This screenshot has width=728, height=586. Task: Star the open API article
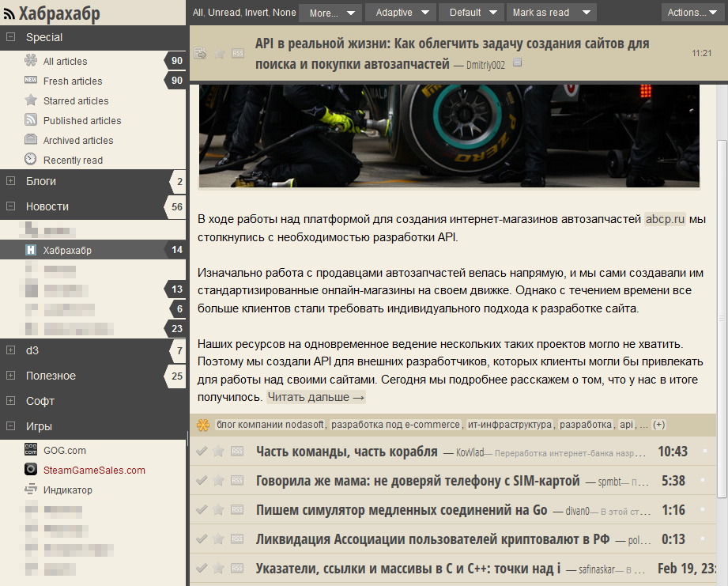click(x=219, y=54)
